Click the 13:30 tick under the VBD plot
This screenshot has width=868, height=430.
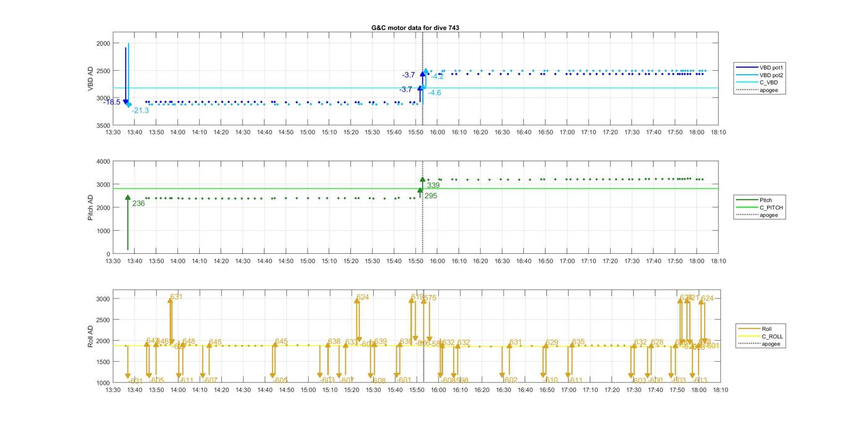click(113, 132)
